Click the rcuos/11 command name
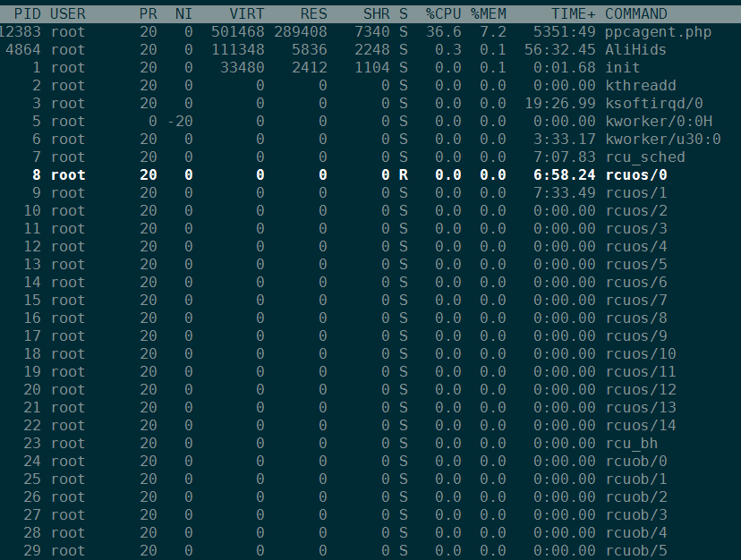Image resolution: width=741 pixels, height=560 pixels. click(641, 372)
